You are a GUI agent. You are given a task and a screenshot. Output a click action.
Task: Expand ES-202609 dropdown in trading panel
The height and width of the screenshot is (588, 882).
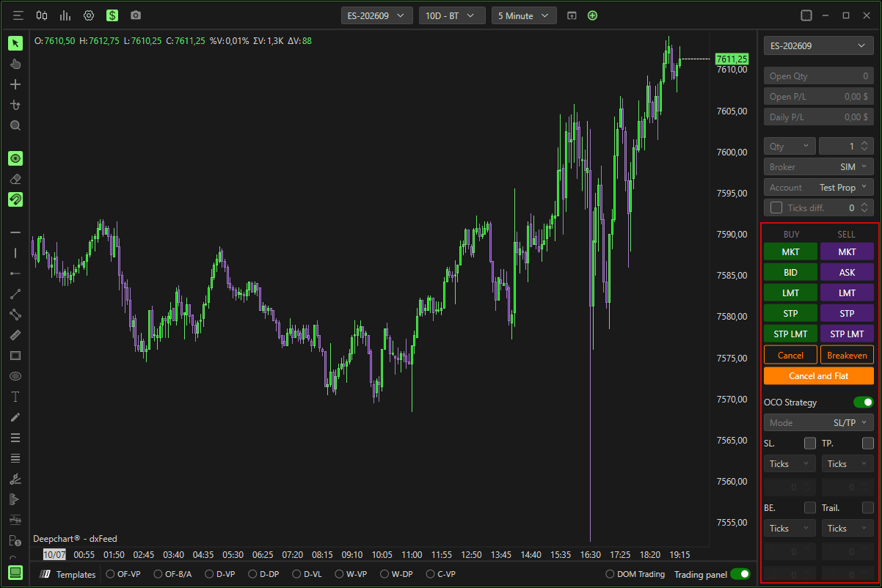pyautogui.click(x=819, y=45)
